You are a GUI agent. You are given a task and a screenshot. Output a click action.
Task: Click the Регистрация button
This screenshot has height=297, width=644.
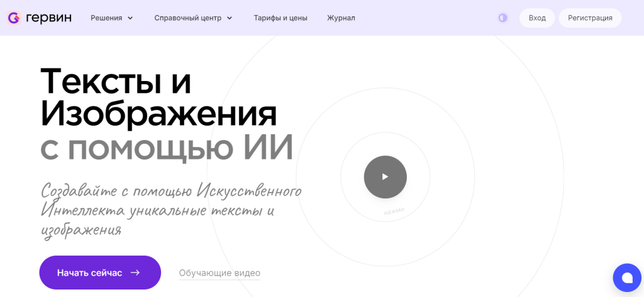tap(590, 18)
